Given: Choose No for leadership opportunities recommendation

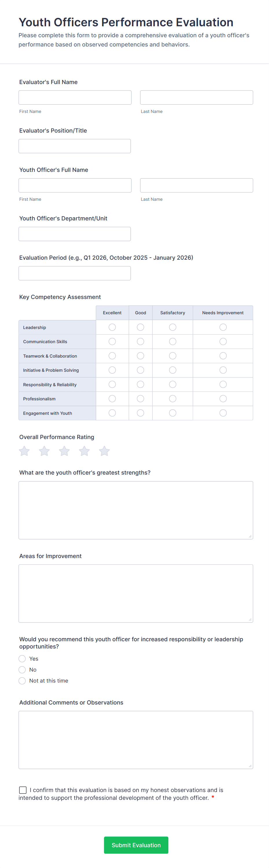Looking at the screenshot, I should [22, 670].
